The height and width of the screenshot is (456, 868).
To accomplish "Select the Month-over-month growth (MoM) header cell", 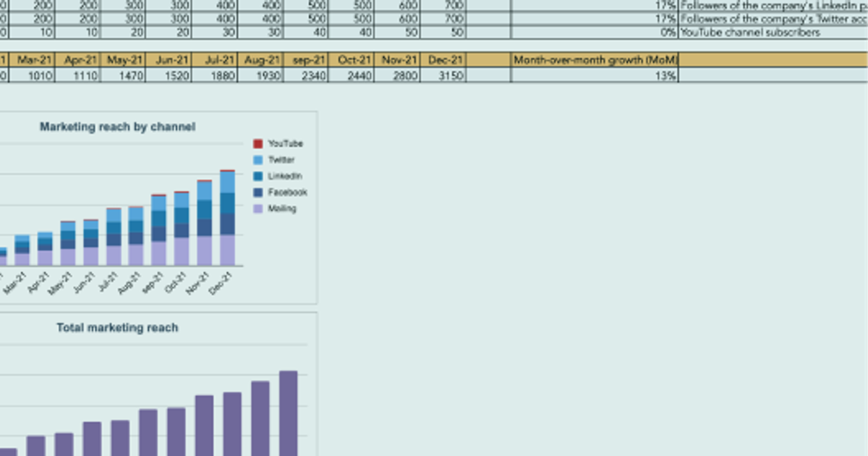I will pos(595,60).
